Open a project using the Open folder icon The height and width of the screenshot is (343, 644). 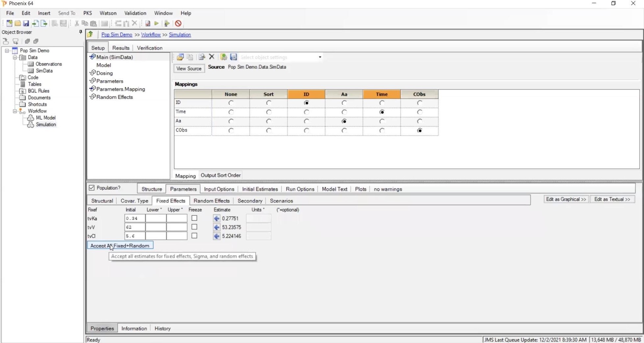click(18, 23)
